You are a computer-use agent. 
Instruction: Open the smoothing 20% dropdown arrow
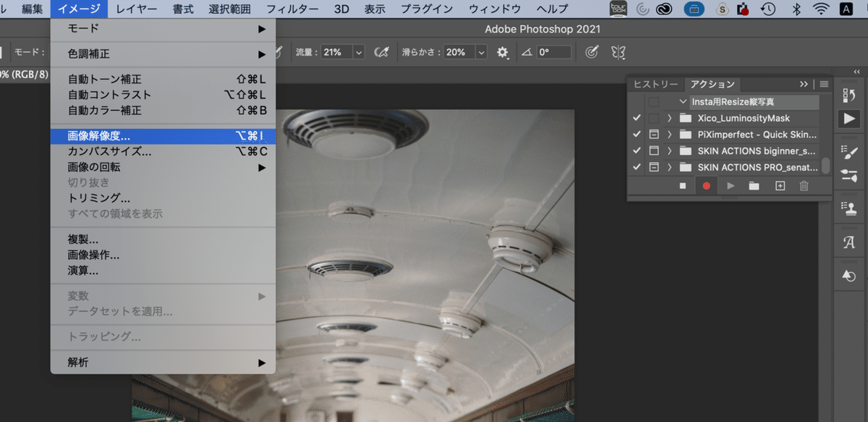[x=482, y=52]
